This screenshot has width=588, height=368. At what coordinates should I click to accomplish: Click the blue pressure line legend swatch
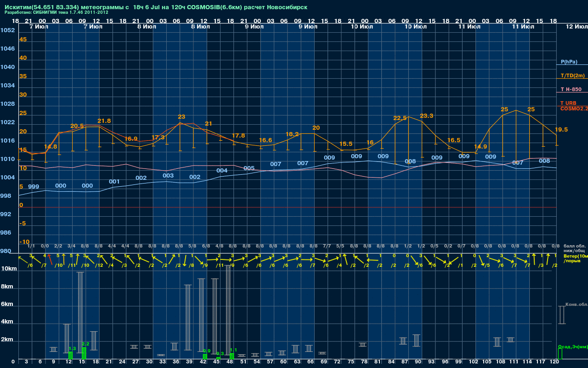click(572, 65)
